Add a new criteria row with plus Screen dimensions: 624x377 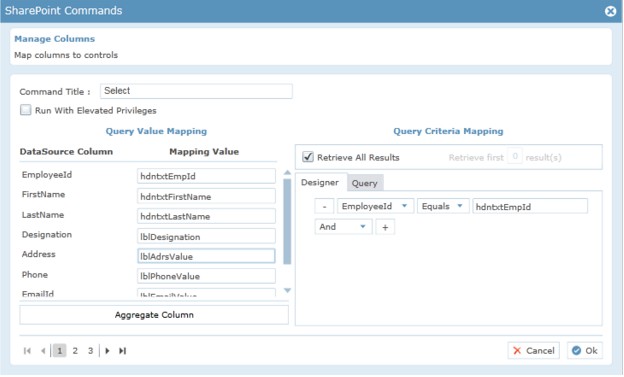tap(385, 227)
